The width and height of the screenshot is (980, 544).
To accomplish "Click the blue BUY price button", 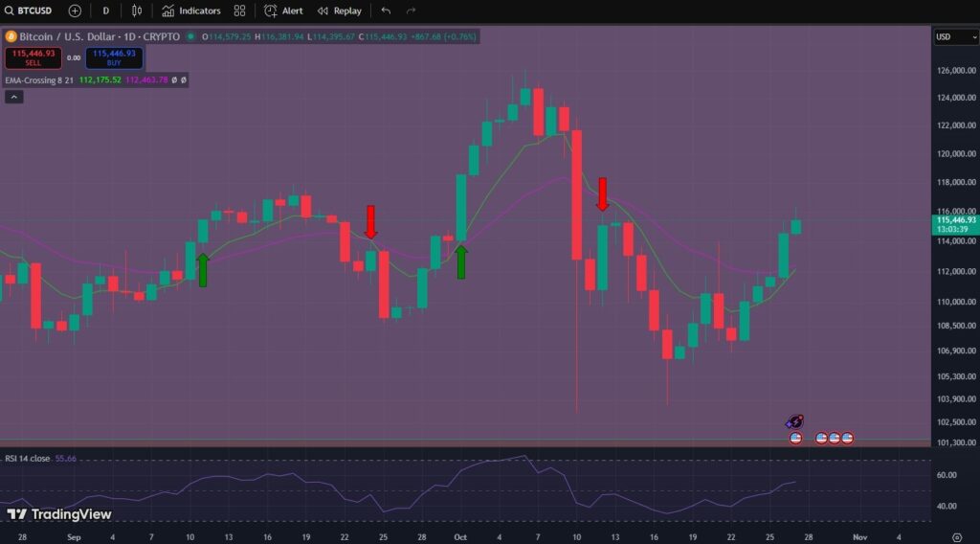I will [114, 57].
